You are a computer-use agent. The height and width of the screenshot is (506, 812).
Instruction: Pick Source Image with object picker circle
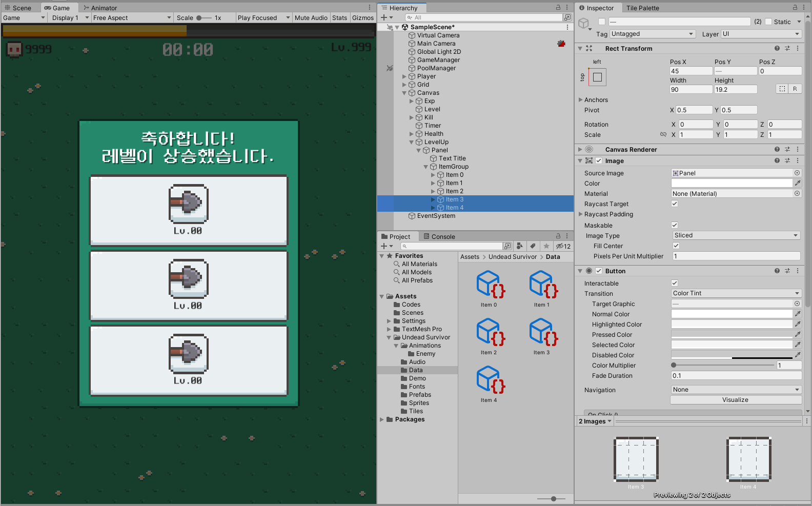pos(797,173)
